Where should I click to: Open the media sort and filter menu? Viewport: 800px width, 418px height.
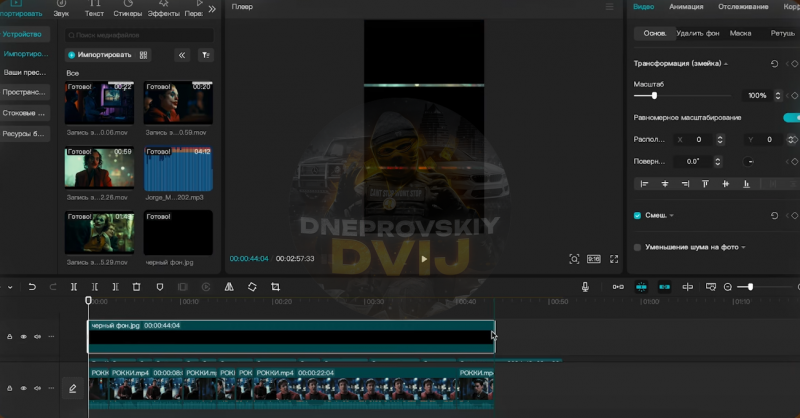(206, 55)
